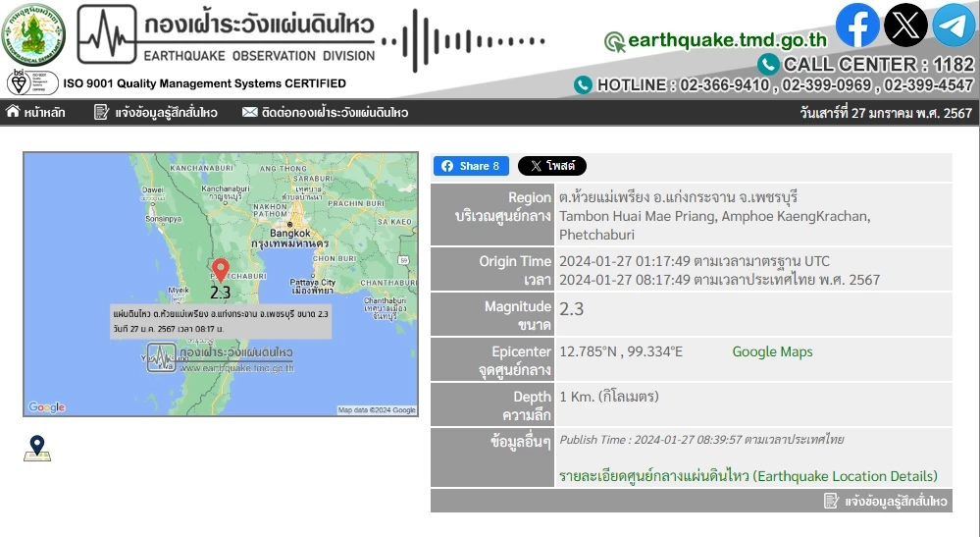Open the Google Maps link for epicenter
Image resolution: width=980 pixels, height=537 pixels.
point(772,351)
